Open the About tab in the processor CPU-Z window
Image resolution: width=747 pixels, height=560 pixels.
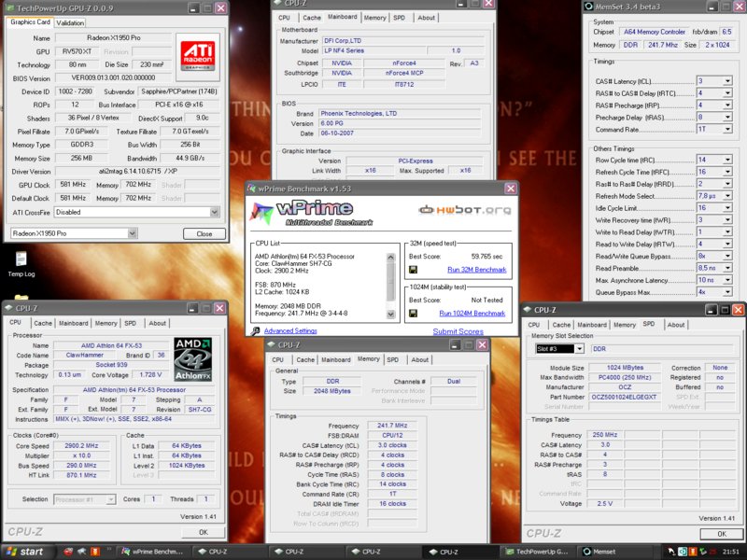(x=157, y=323)
